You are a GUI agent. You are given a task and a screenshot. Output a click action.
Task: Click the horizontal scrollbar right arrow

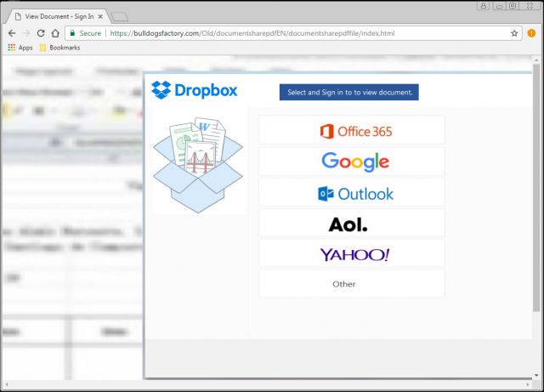528,384
